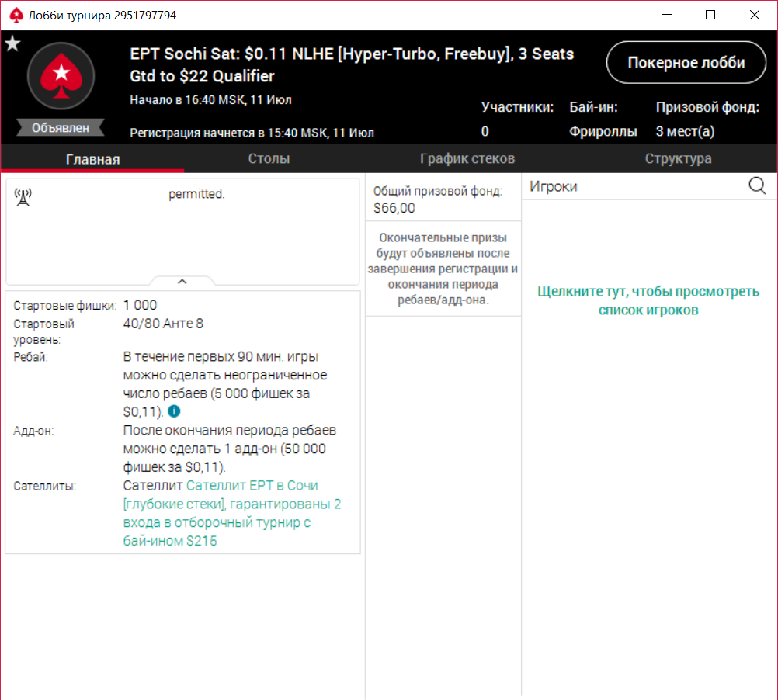Collapse the announcement panel with chevron
This screenshot has height=700, width=778.
182,281
